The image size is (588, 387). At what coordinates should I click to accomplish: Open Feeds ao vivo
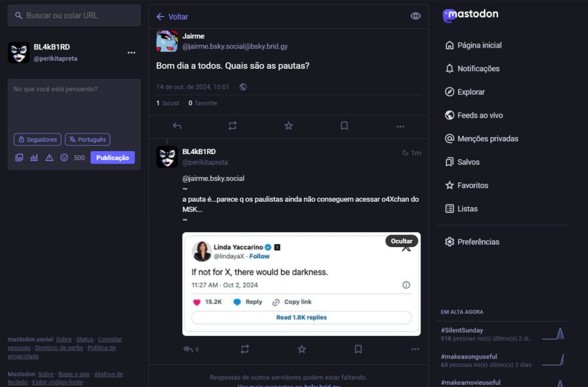(473, 115)
